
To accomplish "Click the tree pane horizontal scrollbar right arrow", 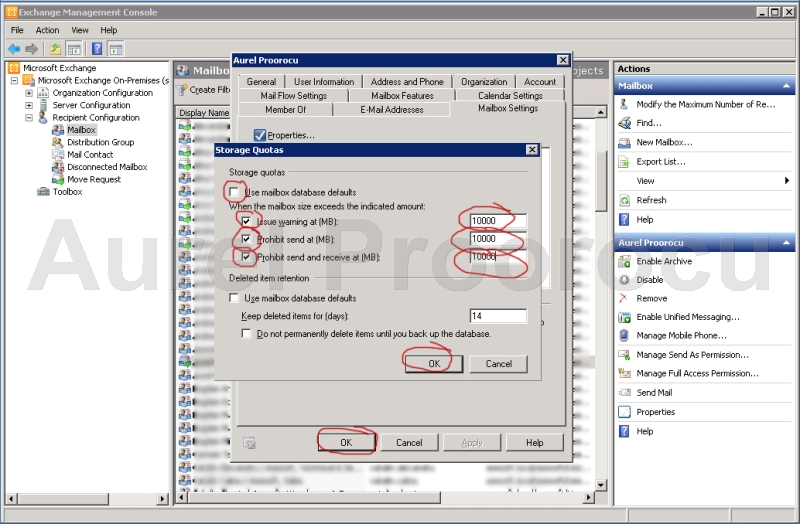I will [x=163, y=499].
